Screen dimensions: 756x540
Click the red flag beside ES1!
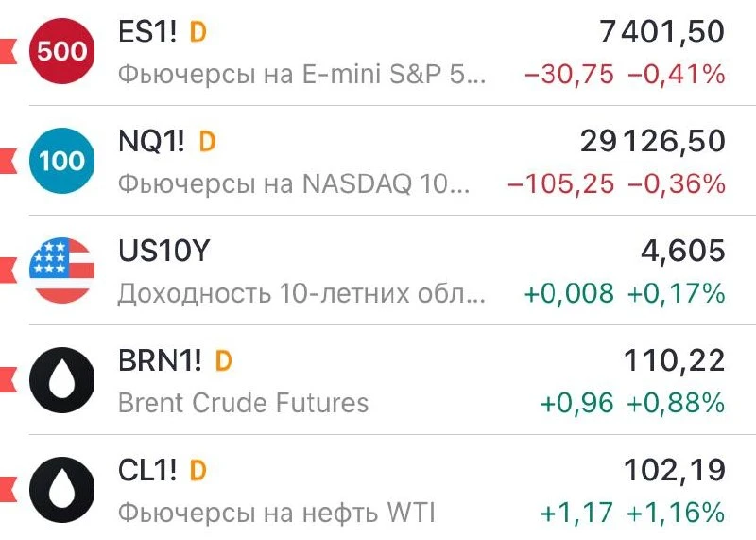9,52
